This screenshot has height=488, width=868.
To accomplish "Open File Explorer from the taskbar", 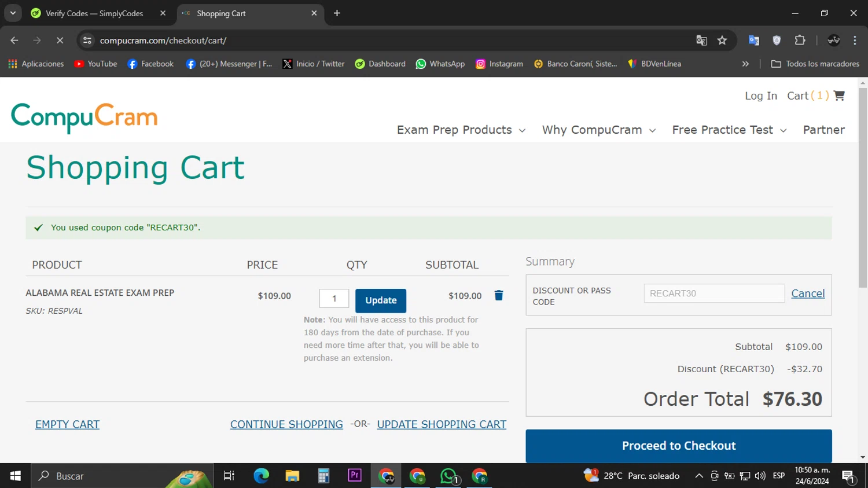I will click(x=292, y=476).
